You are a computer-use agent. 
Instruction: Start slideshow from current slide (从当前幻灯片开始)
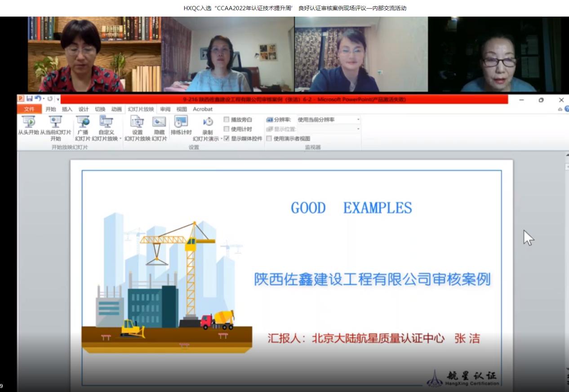pyautogui.click(x=56, y=122)
